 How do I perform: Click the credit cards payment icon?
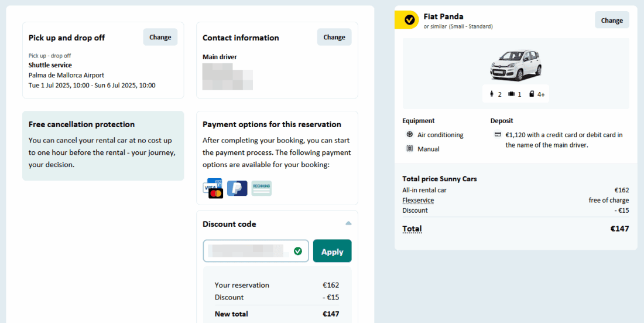pos(213,188)
